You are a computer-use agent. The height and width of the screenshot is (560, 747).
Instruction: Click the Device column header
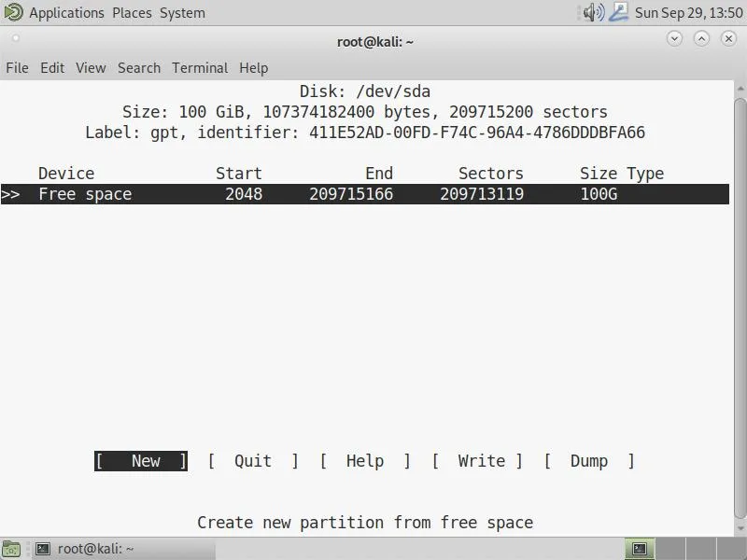pos(66,174)
